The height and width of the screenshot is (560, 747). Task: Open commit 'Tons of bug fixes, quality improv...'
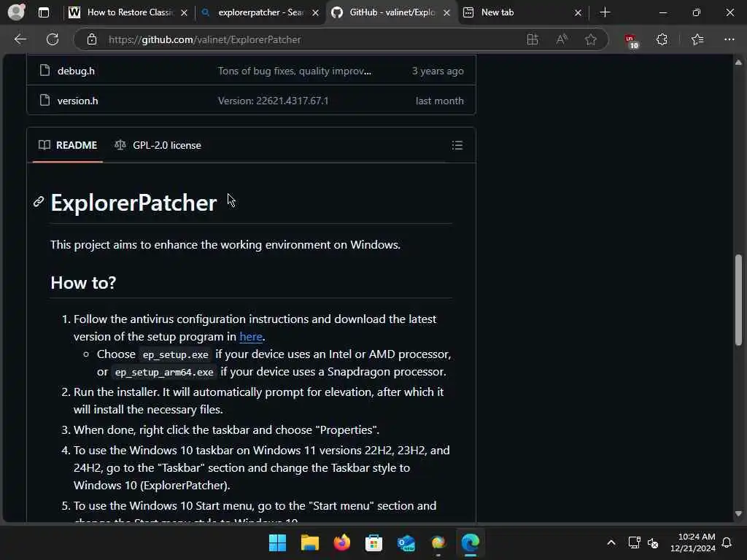(x=295, y=71)
